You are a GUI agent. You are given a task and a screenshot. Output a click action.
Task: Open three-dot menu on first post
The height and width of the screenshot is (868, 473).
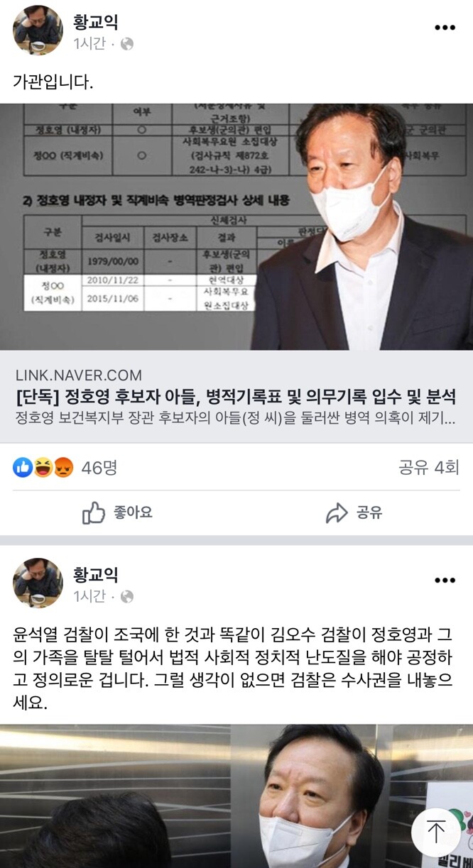click(x=445, y=28)
